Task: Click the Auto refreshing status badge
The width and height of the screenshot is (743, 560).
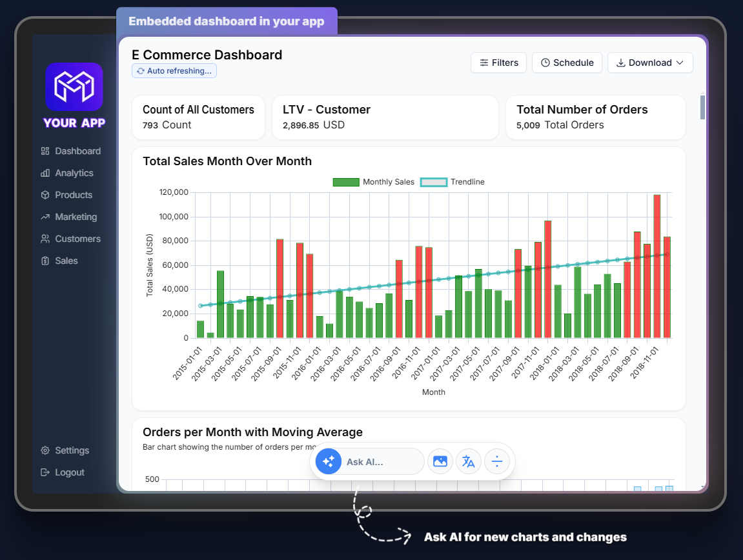Action: pos(174,71)
